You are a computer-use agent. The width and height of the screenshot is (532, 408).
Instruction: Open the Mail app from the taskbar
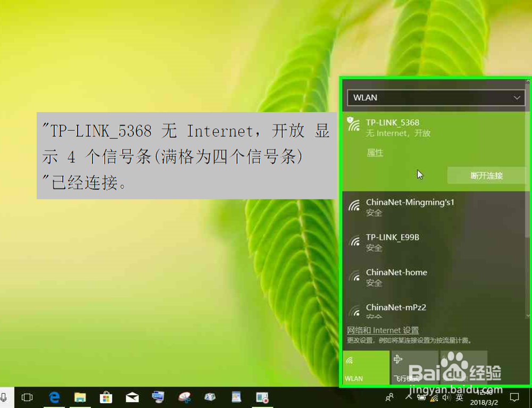[x=132, y=397]
